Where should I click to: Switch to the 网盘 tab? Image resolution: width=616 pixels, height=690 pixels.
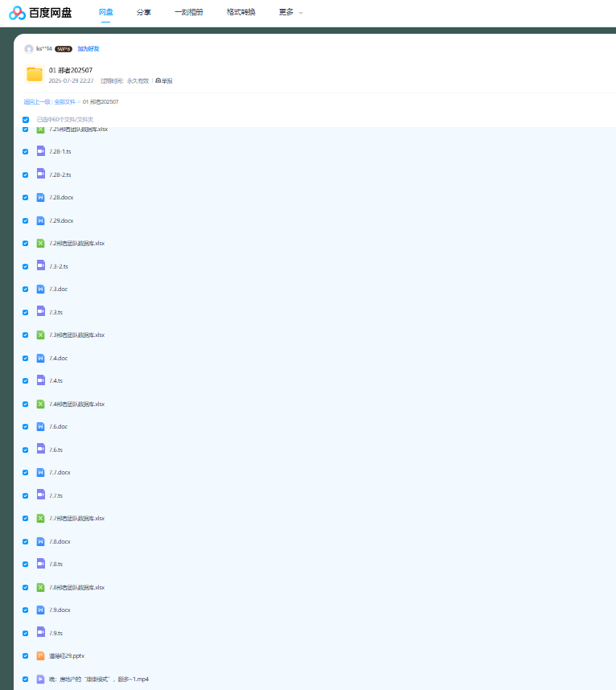click(105, 13)
